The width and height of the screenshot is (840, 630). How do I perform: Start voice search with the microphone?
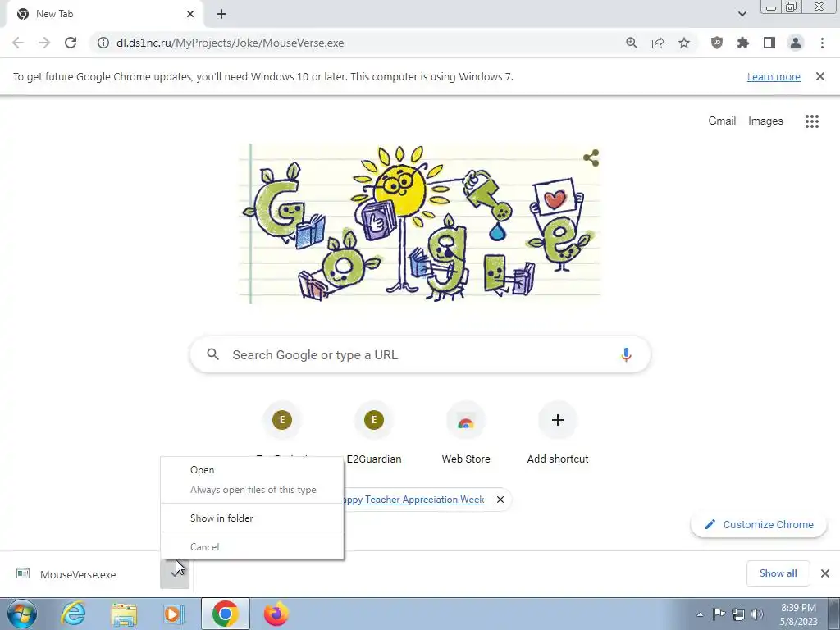[x=626, y=354]
